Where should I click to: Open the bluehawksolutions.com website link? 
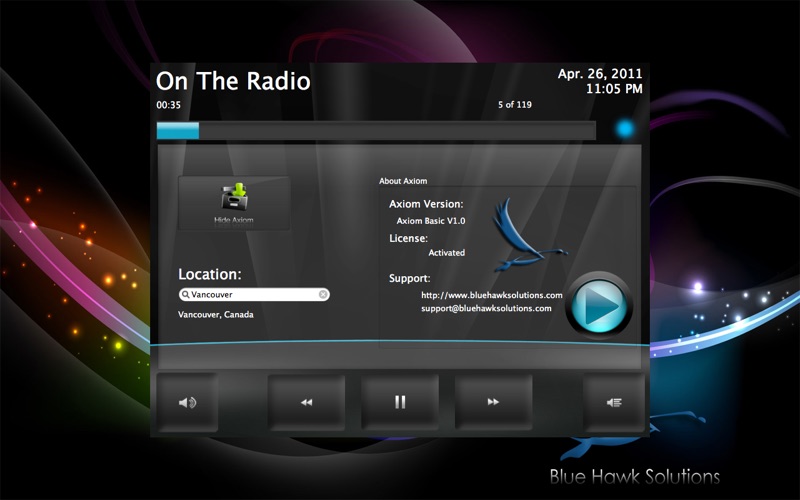point(492,295)
